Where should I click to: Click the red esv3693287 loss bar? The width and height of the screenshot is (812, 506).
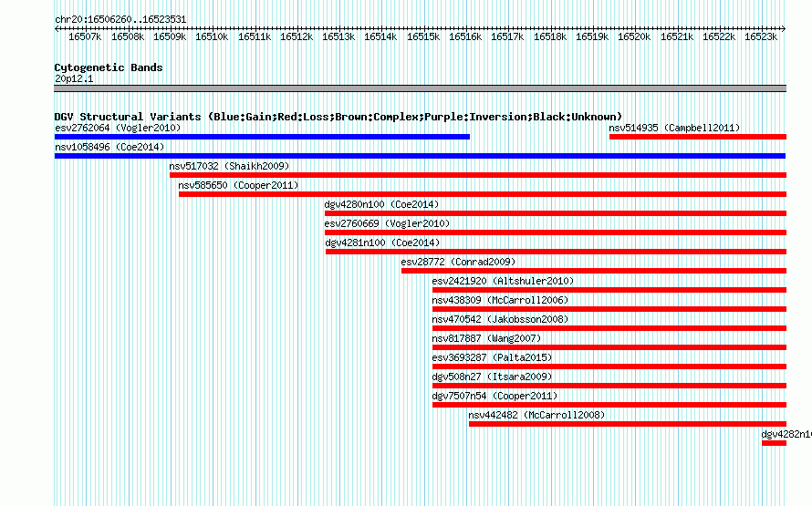tap(609, 367)
